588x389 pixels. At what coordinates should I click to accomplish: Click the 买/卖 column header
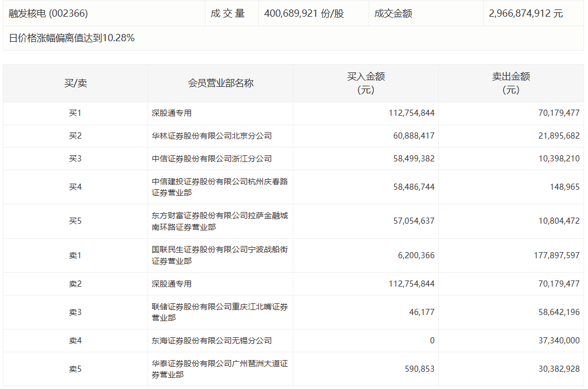(x=75, y=83)
